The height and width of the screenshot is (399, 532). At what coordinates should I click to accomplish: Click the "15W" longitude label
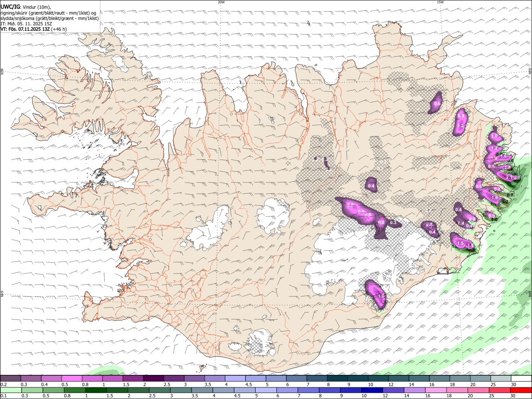[440, 2]
